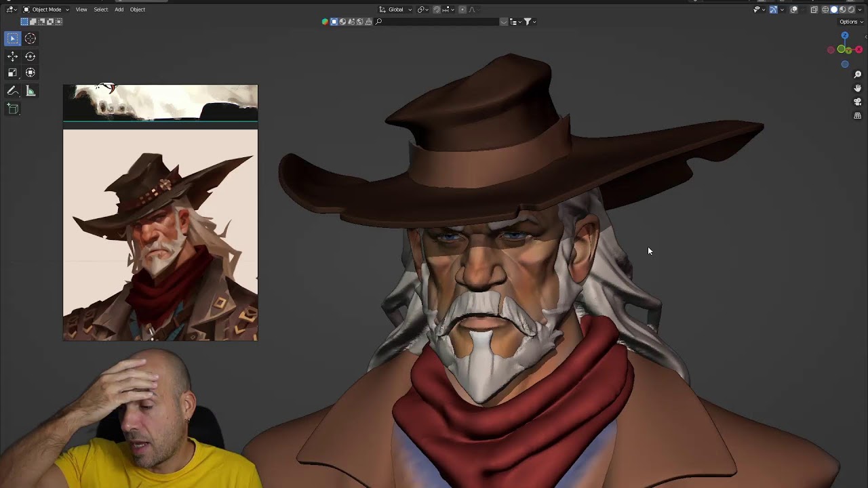Viewport: 868px width, 488px height.
Task: Open Global transform orientation dropdown
Action: (x=395, y=9)
